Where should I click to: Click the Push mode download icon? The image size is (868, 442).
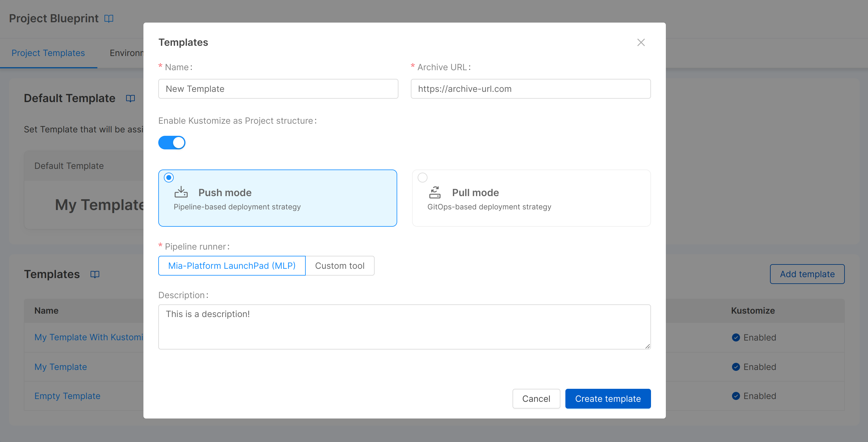point(181,192)
